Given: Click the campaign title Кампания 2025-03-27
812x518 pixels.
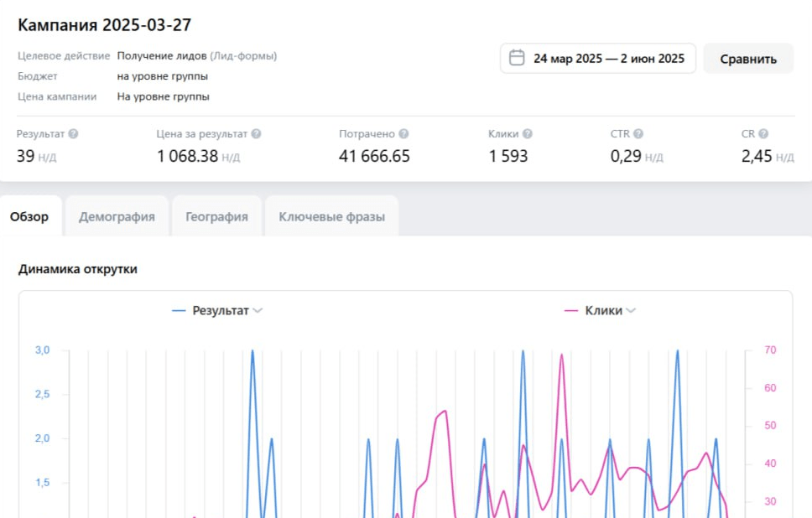Looking at the screenshot, I should pyautogui.click(x=104, y=25).
